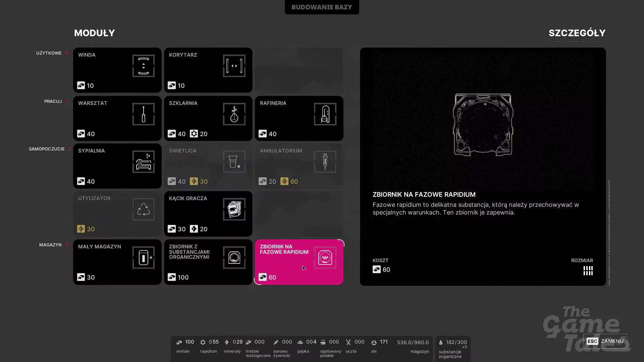The width and height of the screenshot is (644, 362).
Task: Toggle the Magazyn category marker
Action: click(x=67, y=245)
